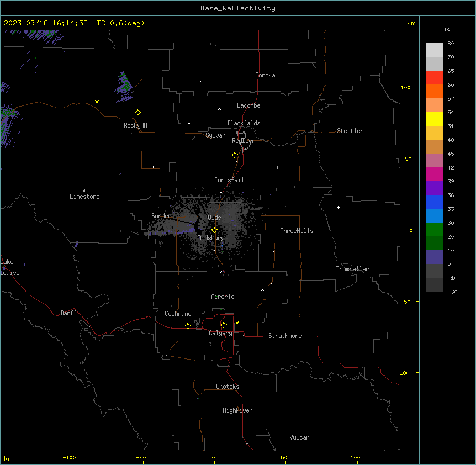The image size is (476, 465).
Task: Click the RedDeer city label
Action: [x=243, y=141]
